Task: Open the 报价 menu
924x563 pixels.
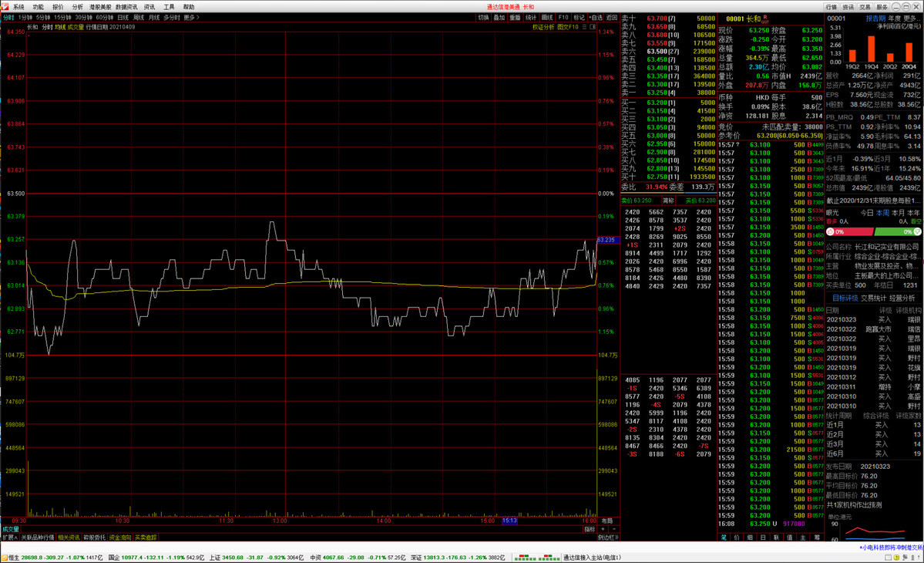Action: pyautogui.click(x=58, y=7)
